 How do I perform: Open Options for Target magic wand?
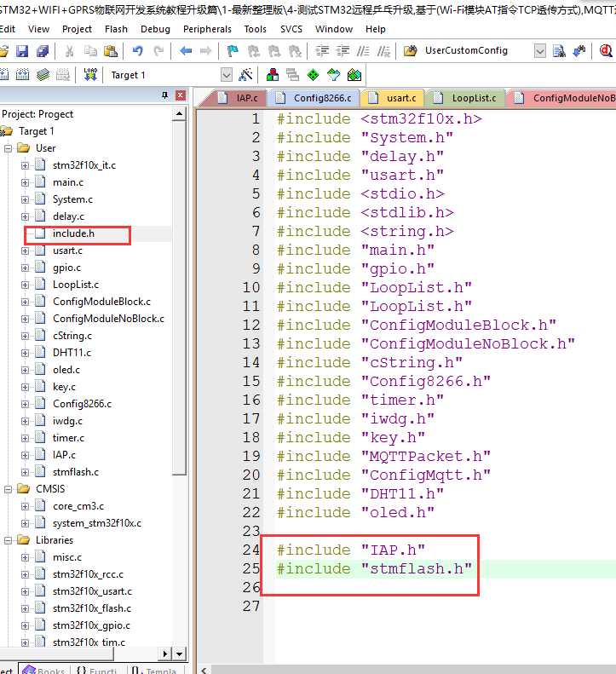[x=245, y=75]
